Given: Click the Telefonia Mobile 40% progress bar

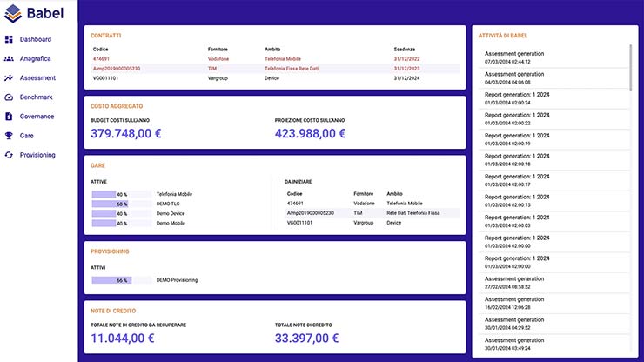Looking at the screenshot, I should [x=111, y=194].
